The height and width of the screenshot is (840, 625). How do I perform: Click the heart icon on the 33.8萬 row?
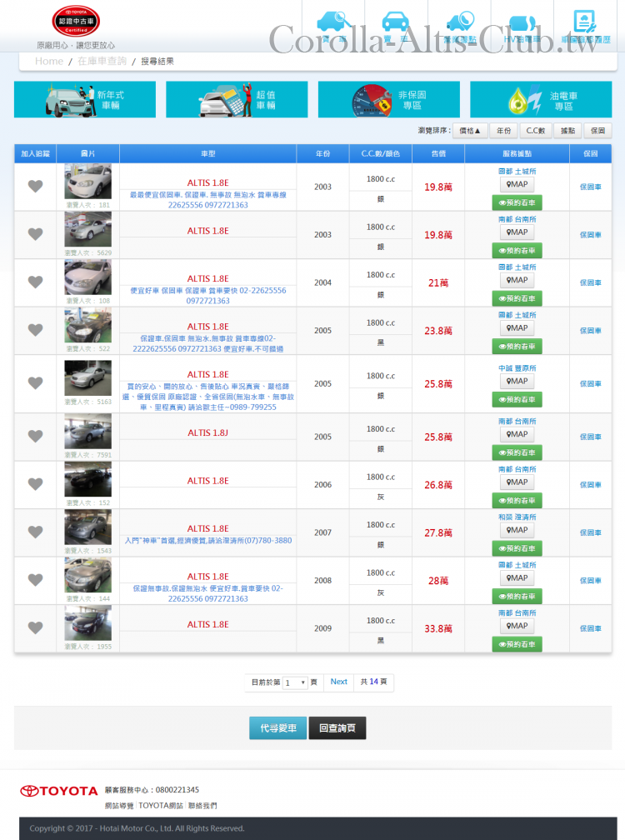click(35, 627)
